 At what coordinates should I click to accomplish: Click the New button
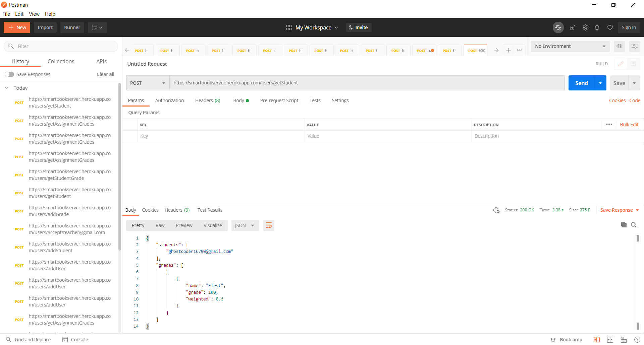[x=17, y=27]
